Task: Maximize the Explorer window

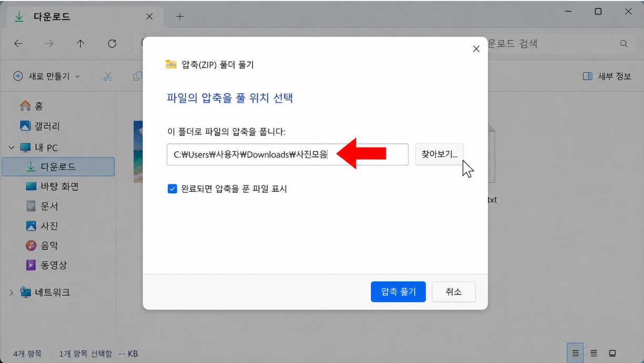Action: (x=598, y=12)
